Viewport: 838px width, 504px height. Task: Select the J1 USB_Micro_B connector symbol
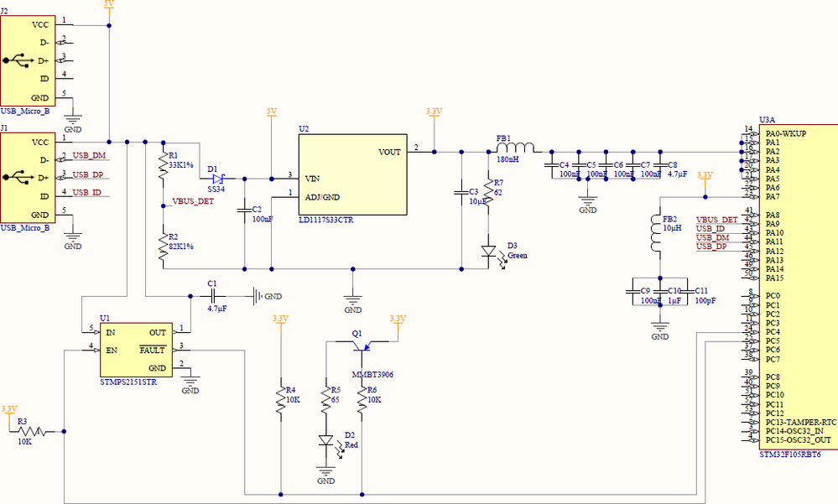click(28, 178)
